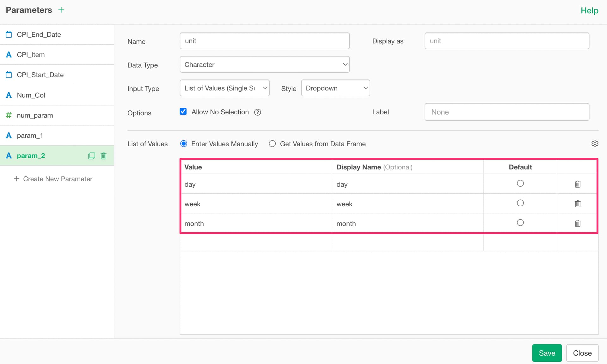Click the Display as input field
The width and height of the screenshot is (607, 364).
(507, 41)
